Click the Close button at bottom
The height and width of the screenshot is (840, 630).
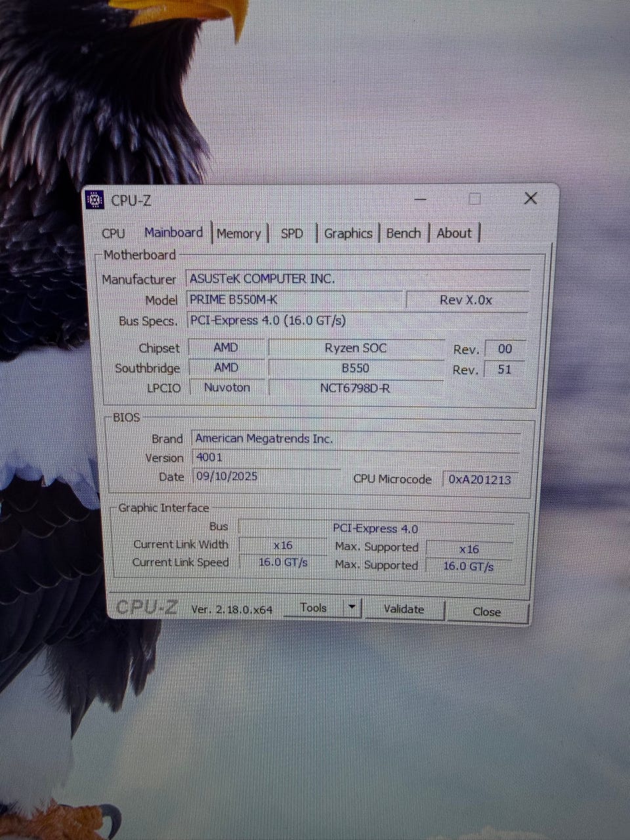pos(487,612)
